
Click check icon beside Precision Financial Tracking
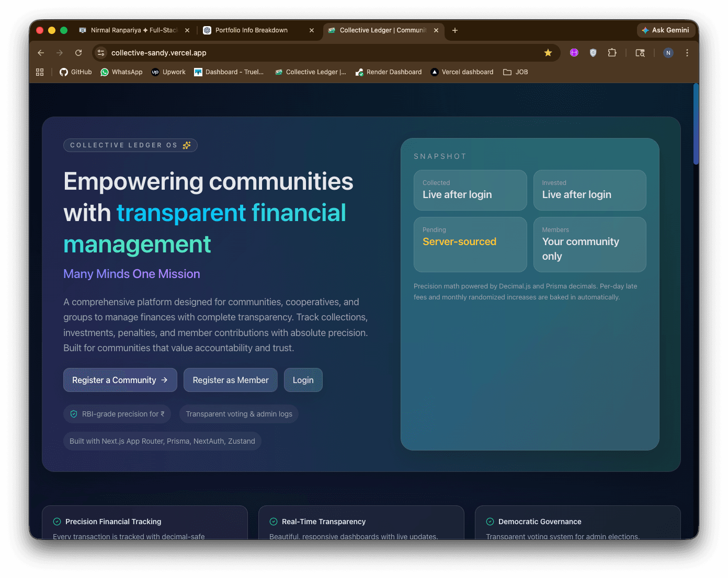[x=57, y=522]
